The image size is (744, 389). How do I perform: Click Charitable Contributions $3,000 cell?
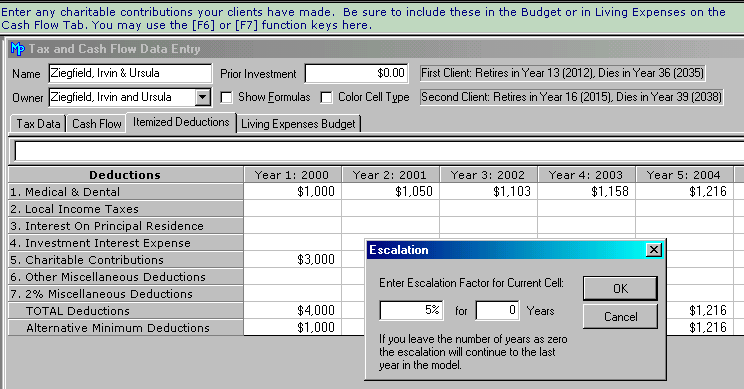point(292,259)
